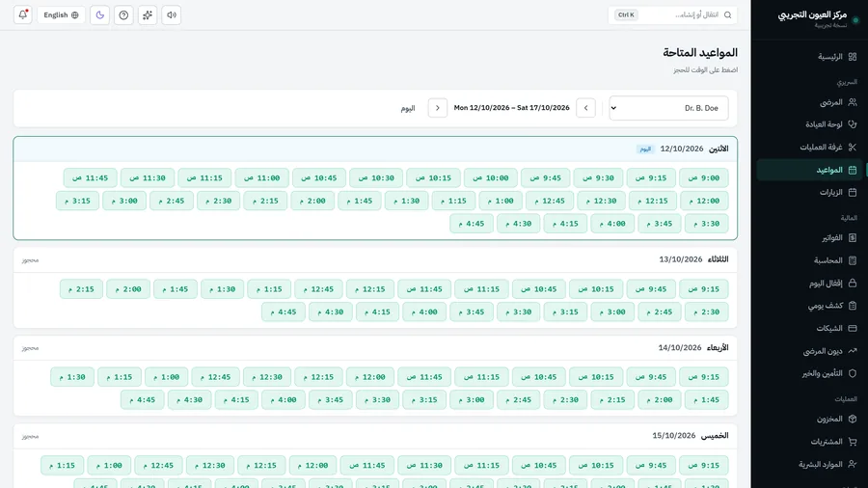Click the الشيكات card icon

[853, 328]
